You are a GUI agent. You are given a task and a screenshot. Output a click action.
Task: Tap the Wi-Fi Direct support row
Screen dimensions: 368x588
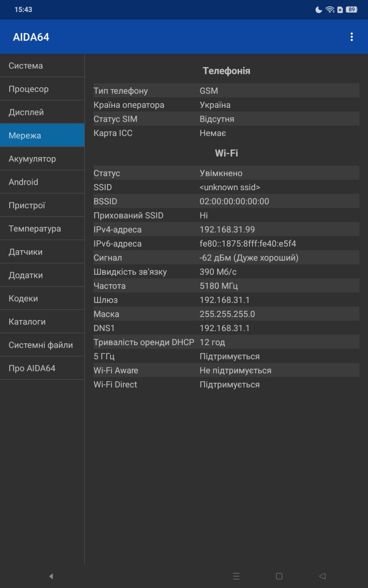click(226, 385)
